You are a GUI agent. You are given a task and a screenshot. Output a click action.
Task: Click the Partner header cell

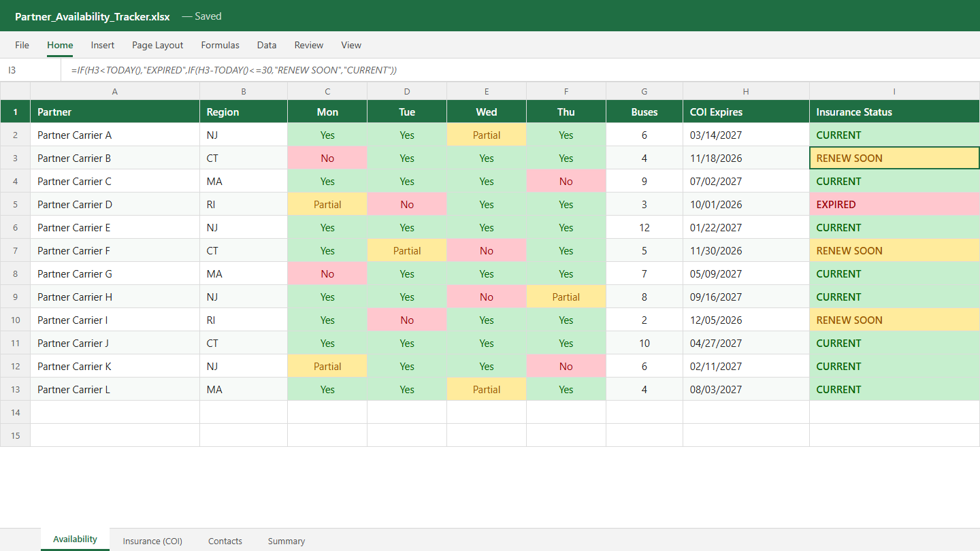(115, 112)
